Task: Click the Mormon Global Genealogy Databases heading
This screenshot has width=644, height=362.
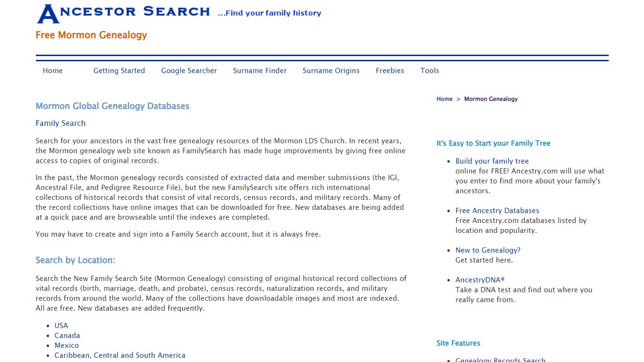Action: 113,106
